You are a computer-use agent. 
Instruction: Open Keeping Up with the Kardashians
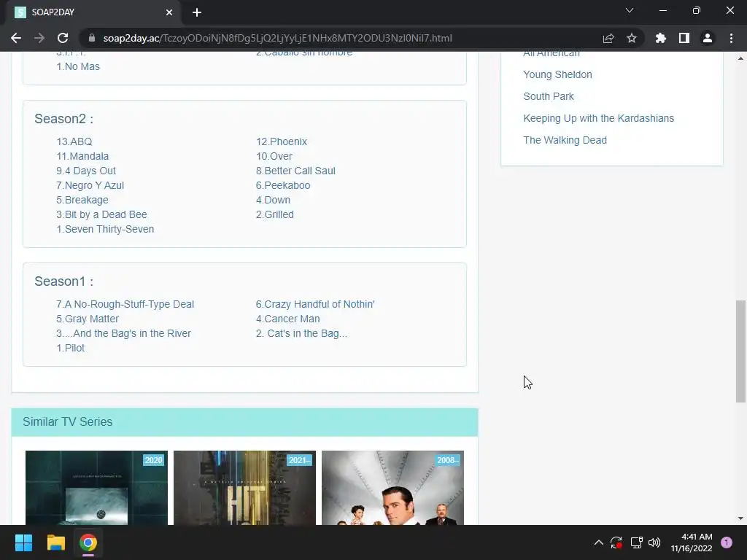tap(598, 119)
